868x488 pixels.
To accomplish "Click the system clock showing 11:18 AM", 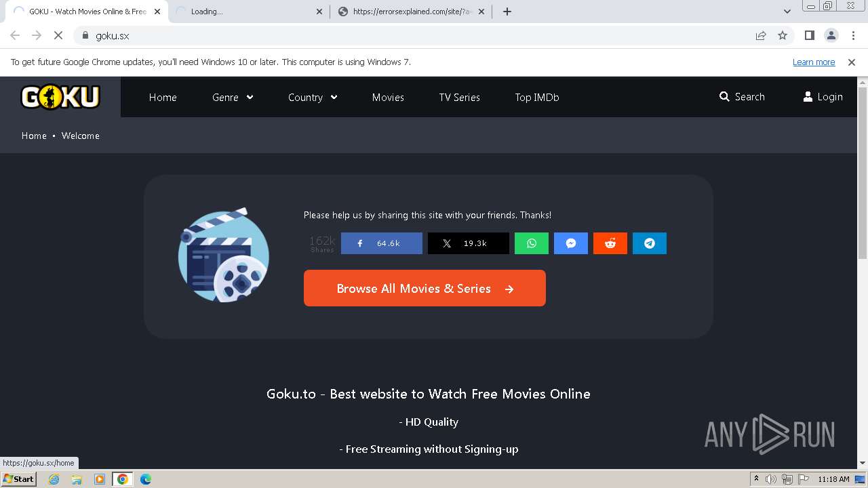I will pyautogui.click(x=833, y=479).
